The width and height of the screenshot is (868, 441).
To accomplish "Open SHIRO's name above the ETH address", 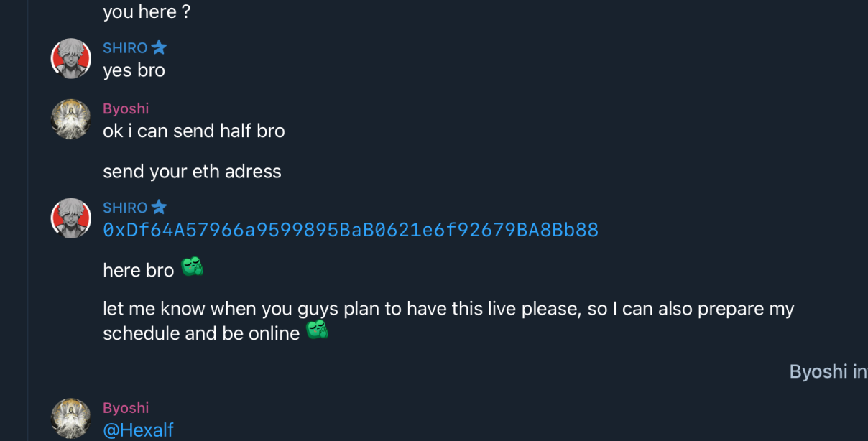I will tap(125, 208).
